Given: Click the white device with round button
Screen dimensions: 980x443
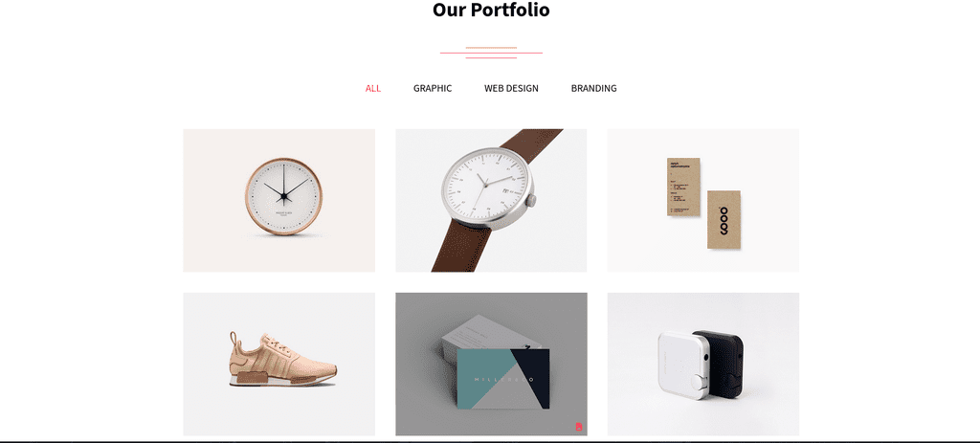Looking at the screenshot, I should 682,365.
